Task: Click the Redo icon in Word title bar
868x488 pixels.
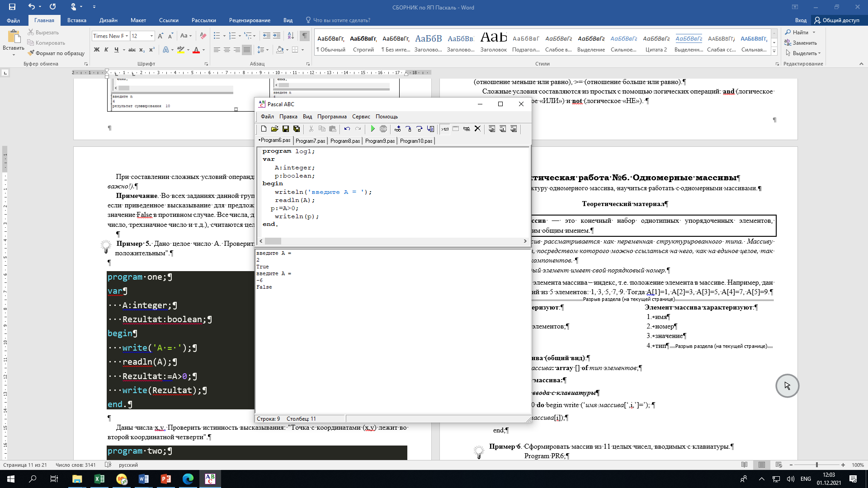Action: (x=52, y=7)
